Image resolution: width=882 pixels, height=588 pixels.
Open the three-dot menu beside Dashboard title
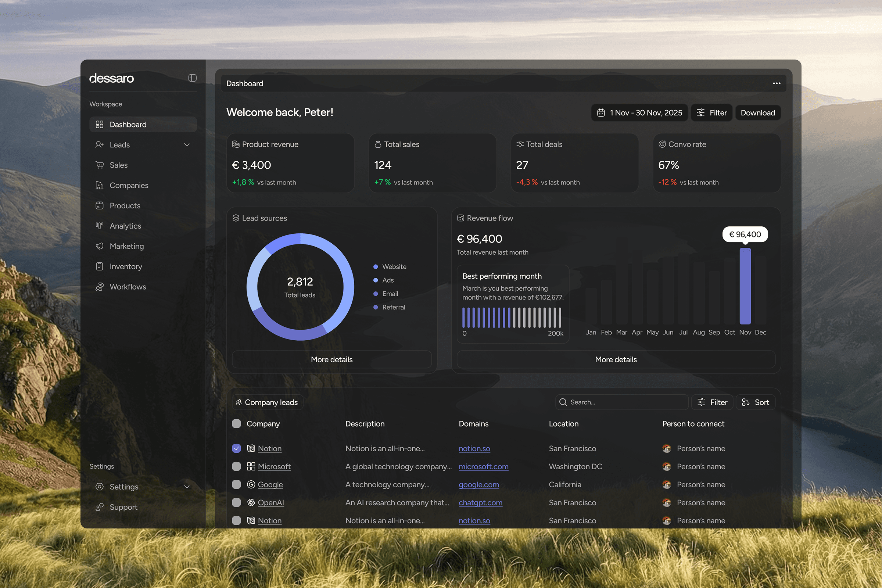point(776,83)
